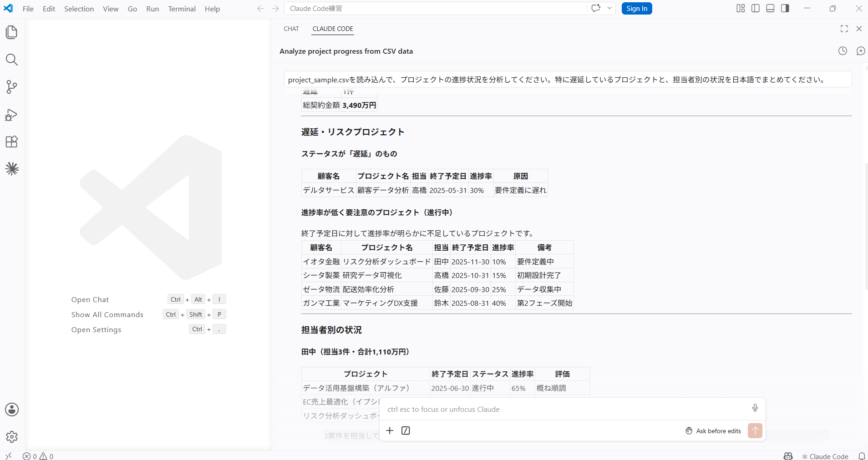Click the conversation scrollbar
Image resolution: width=868 pixels, height=460 pixels.
(x=866, y=226)
